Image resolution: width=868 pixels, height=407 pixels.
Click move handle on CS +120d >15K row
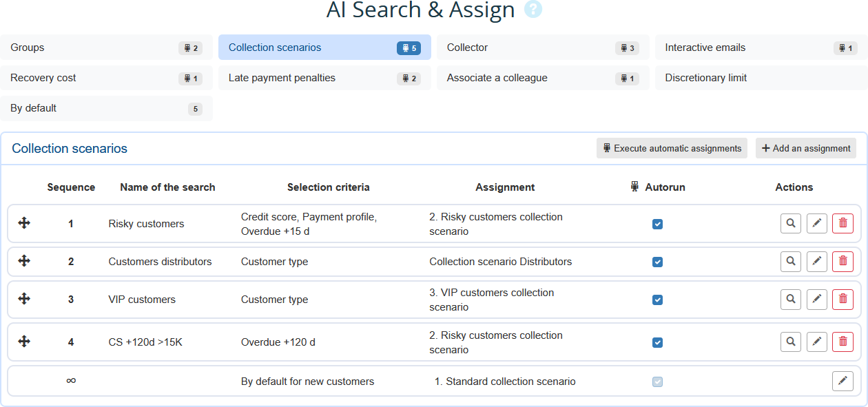click(x=24, y=342)
